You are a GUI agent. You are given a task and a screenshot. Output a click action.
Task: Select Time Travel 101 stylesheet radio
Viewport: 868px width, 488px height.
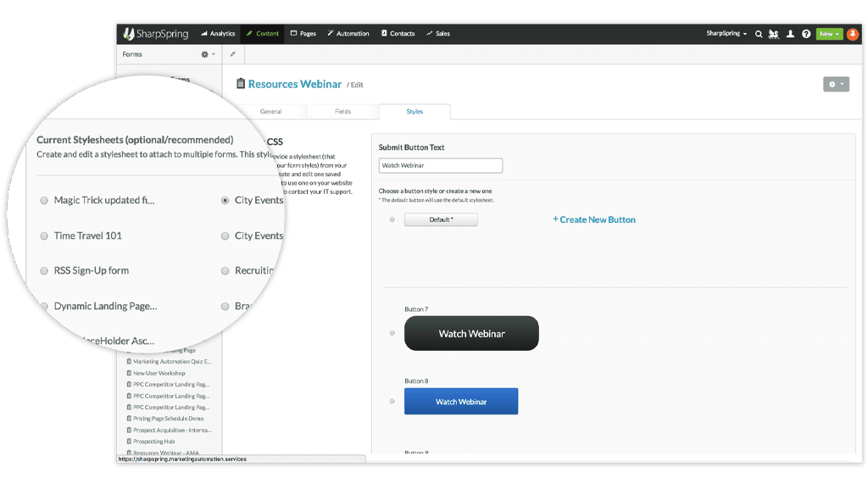(44, 236)
